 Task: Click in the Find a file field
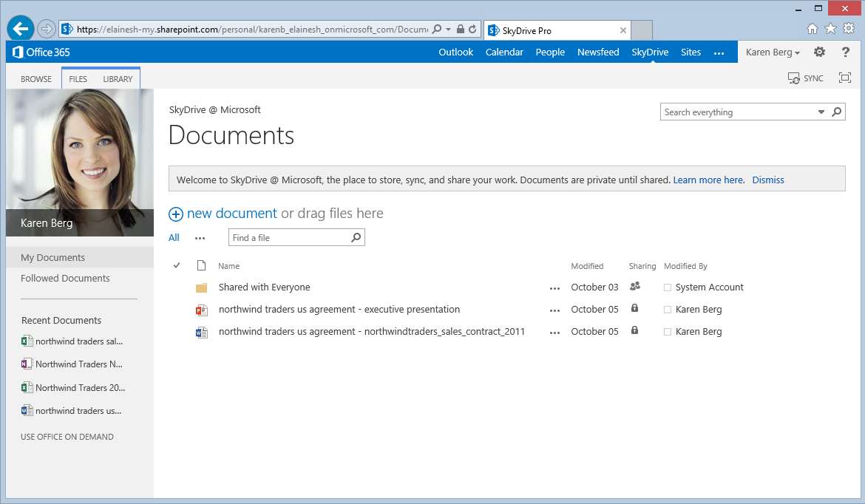(290, 238)
